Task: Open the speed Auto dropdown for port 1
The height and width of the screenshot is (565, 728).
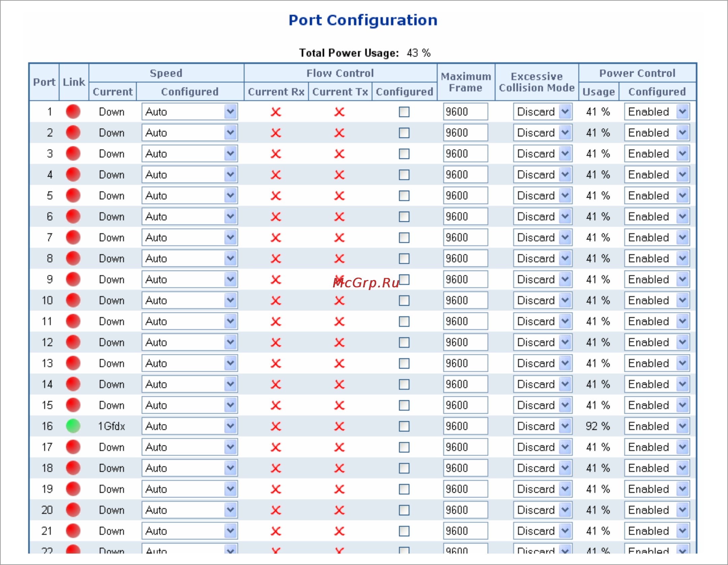Action: coord(190,112)
